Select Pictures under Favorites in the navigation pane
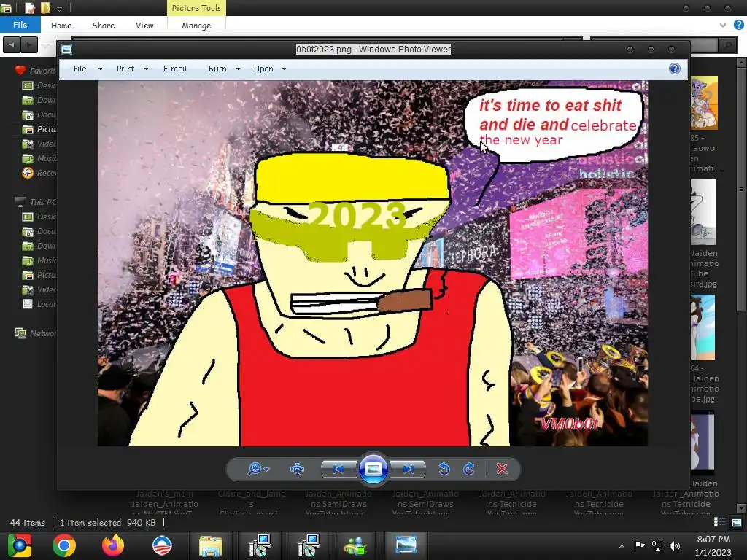 [39, 129]
